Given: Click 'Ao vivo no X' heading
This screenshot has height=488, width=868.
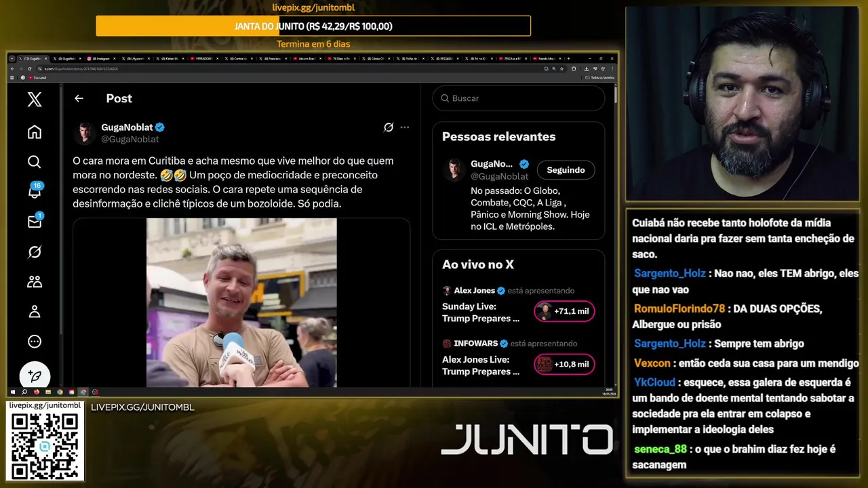Looking at the screenshot, I should [x=478, y=264].
